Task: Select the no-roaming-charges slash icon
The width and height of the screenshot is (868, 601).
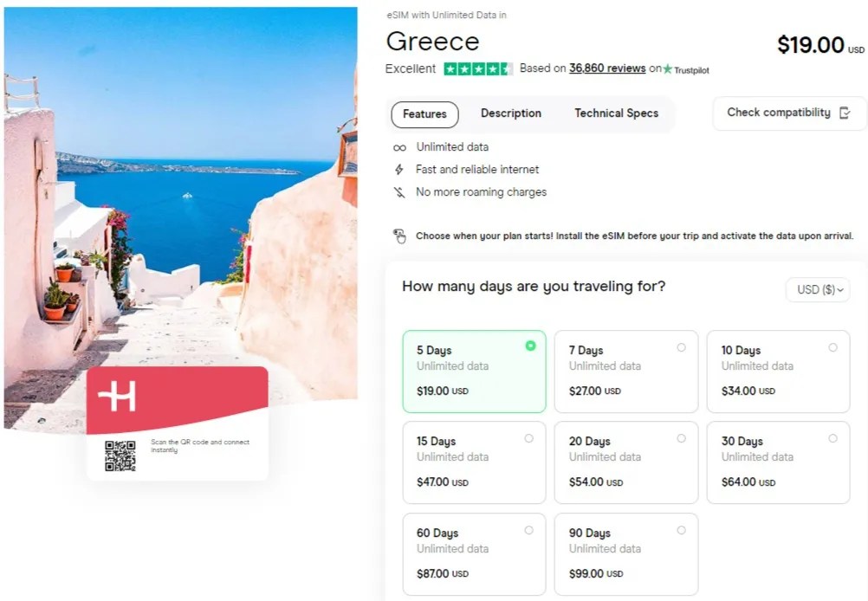Action: (398, 192)
